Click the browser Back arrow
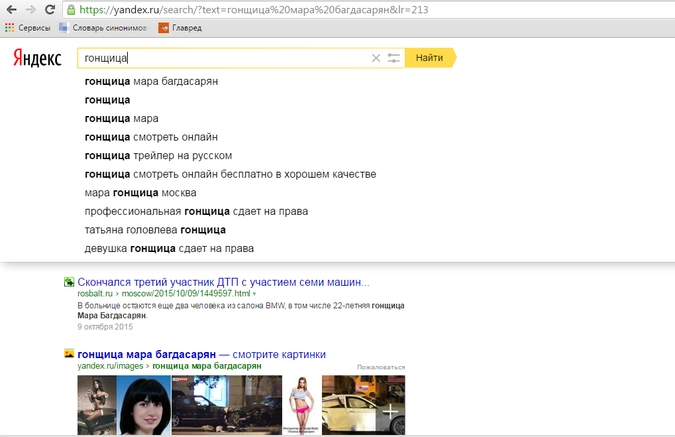 [x=11, y=9]
